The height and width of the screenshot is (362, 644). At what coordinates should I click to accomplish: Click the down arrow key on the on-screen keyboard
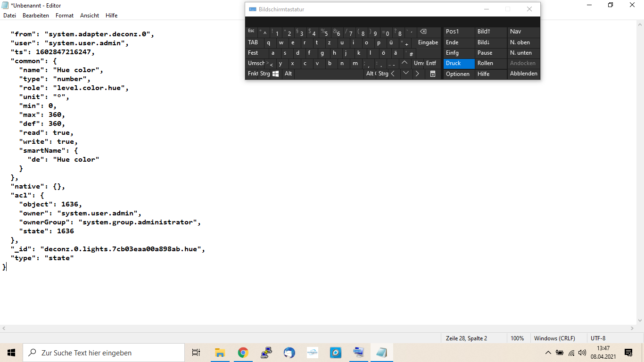[405, 74]
